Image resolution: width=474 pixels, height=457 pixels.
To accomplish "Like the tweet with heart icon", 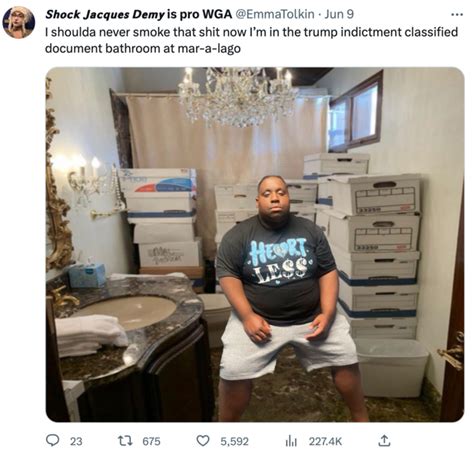I will (x=203, y=441).
